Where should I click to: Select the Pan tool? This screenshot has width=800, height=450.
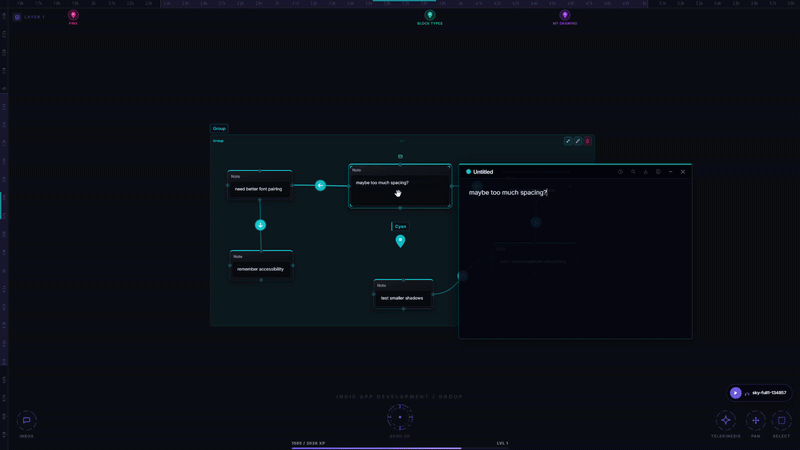coord(756,420)
